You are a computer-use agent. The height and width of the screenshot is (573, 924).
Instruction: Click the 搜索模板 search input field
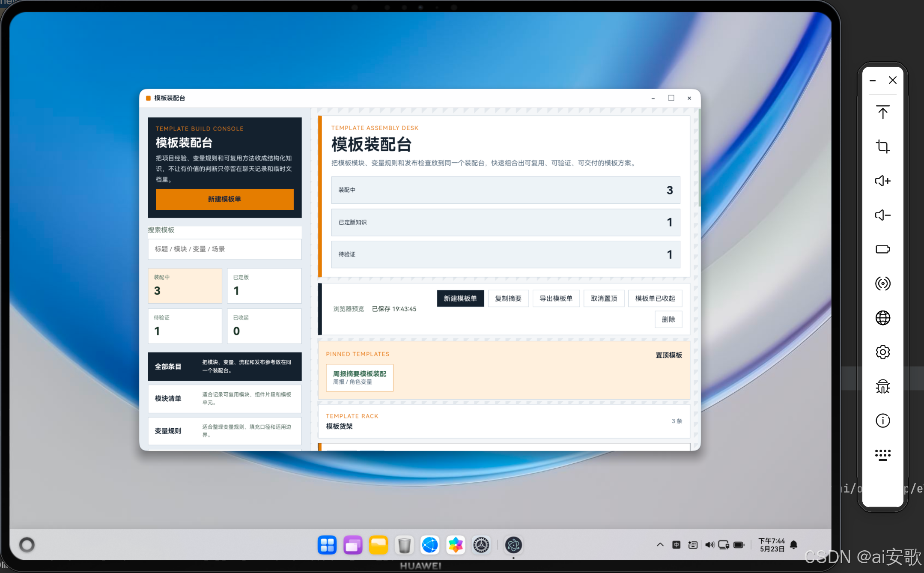(x=225, y=249)
